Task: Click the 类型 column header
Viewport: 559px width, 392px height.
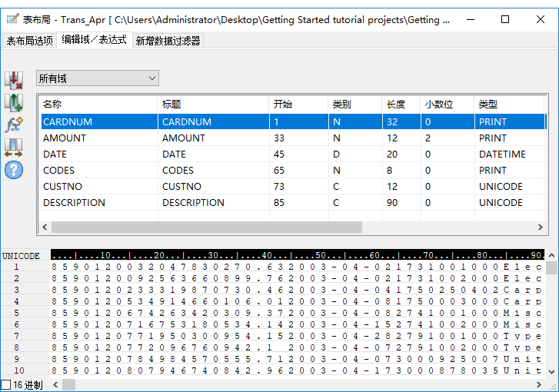Action: pyautogui.click(x=487, y=105)
